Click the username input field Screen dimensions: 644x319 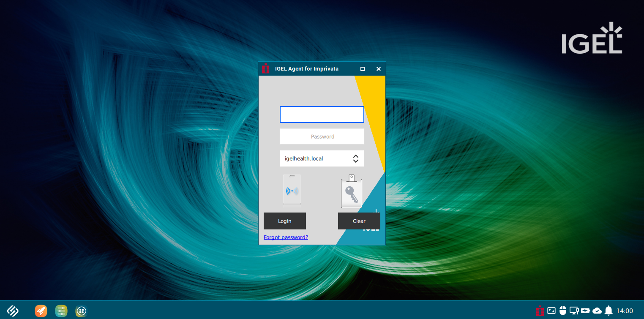pyautogui.click(x=322, y=115)
